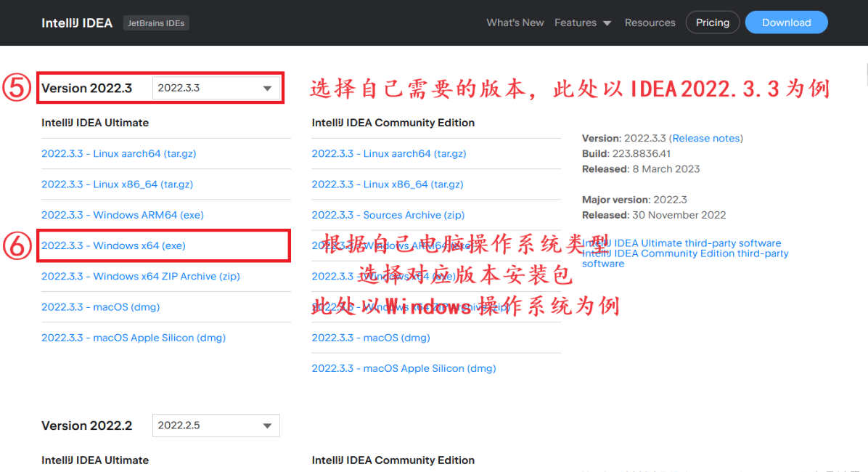Download Ultimate 2022.3.3 Windows ARM64 exe
868x472 pixels.
click(122, 215)
